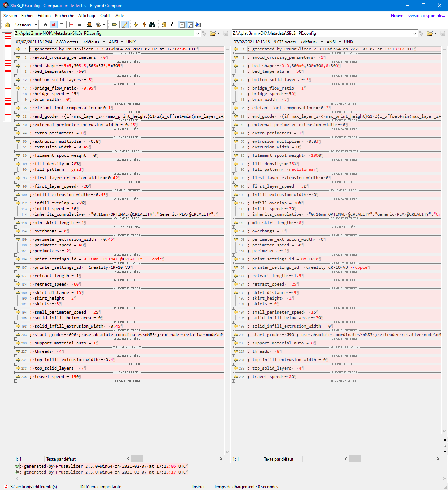Click gutter arrow at left skirt_distance line

(18, 293)
